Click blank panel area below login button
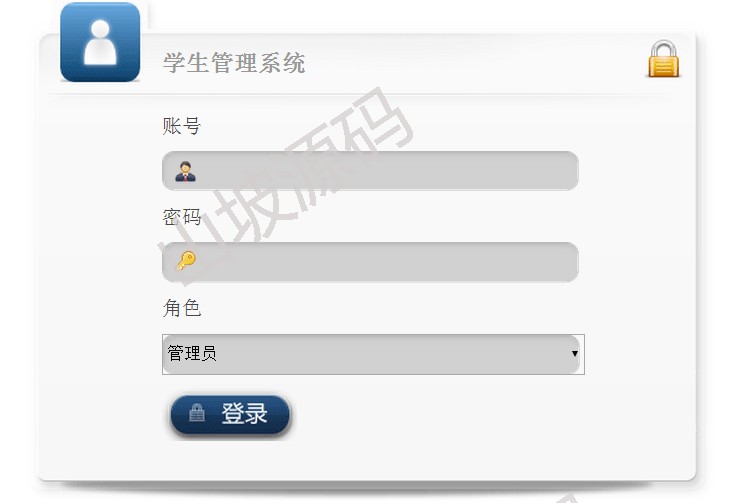 tap(368, 459)
